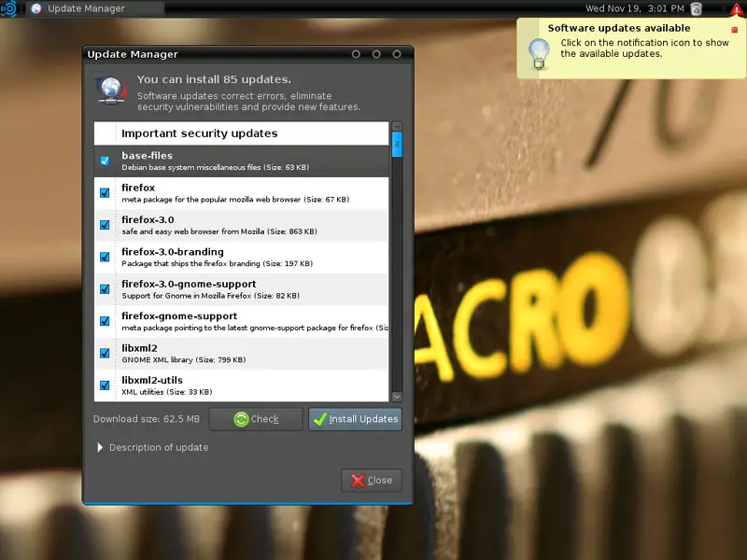Select the 'firefox-3.0-branding' package name
Viewport: 747px width, 560px height.
pyautogui.click(x=173, y=252)
